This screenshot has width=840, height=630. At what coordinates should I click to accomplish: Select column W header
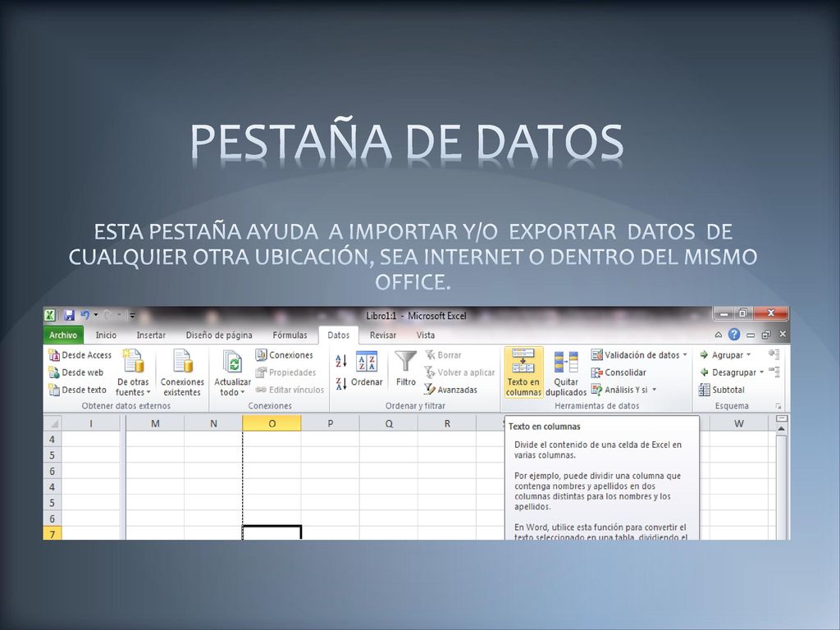(x=739, y=424)
